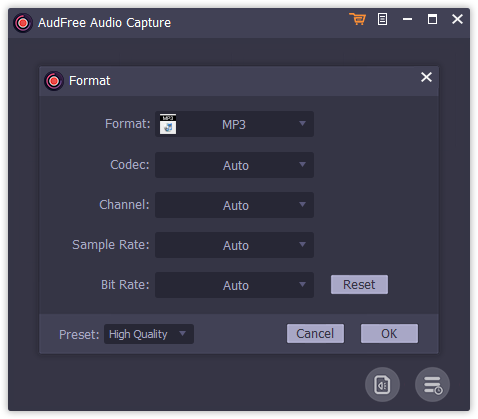Open the recording history list icon
The width and height of the screenshot is (478, 419).
click(432, 385)
